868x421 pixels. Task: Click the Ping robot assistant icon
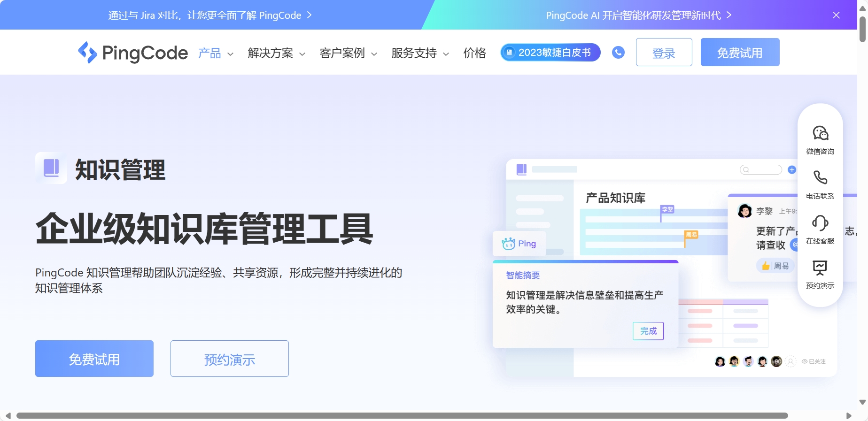508,244
